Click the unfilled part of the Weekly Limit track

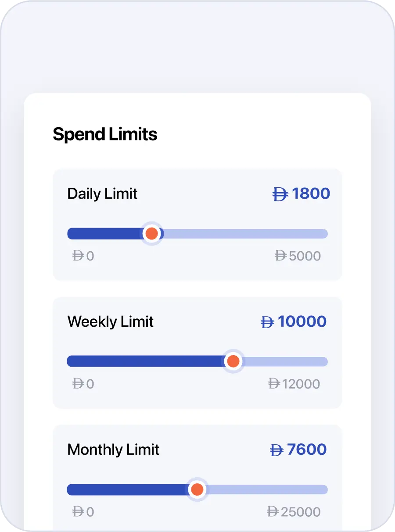(x=285, y=362)
